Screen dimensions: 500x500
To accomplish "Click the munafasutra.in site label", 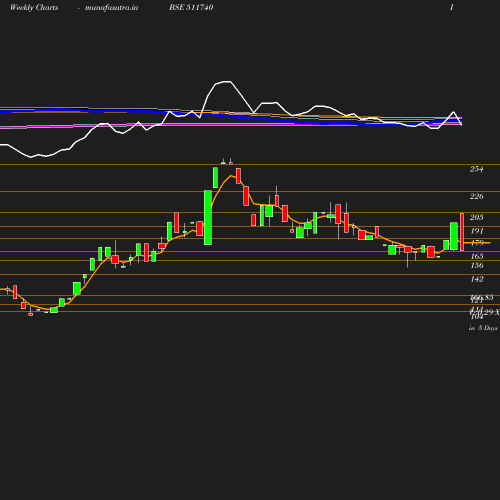I will pos(111,8).
